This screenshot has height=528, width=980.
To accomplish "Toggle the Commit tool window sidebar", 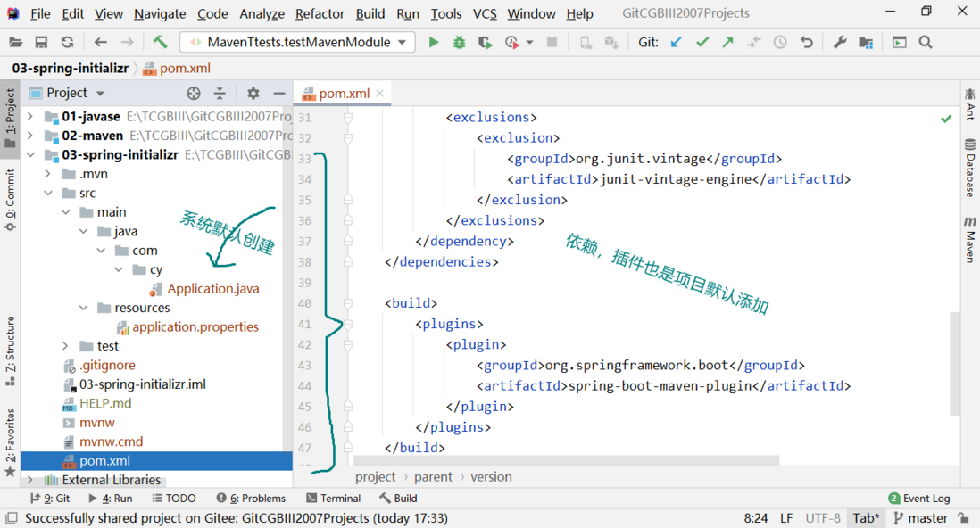I will [x=10, y=200].
